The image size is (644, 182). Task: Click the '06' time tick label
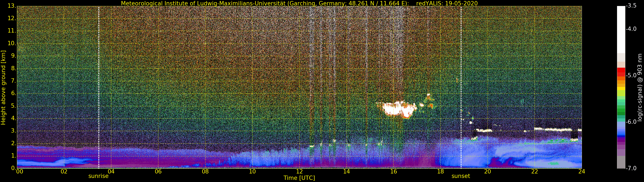point(158,172)
